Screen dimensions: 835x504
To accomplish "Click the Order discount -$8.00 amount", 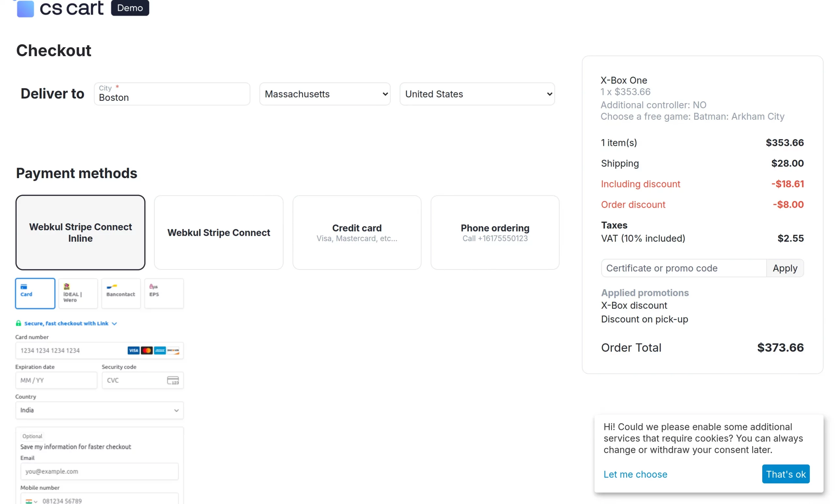I will (788, 205).
